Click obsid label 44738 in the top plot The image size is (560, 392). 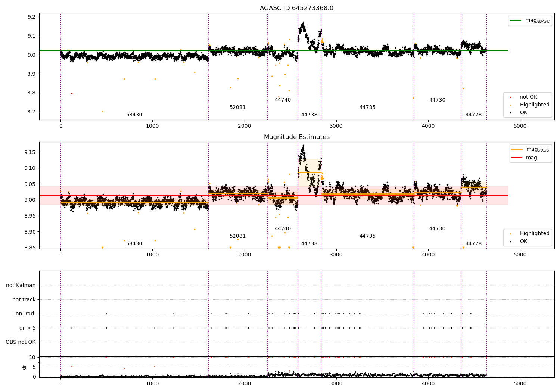309,115
